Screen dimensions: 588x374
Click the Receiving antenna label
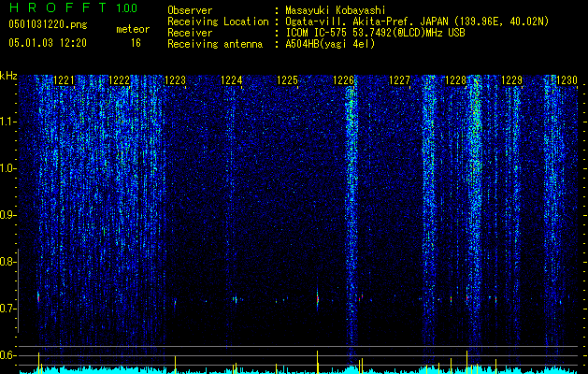click(x=215, y=44)
